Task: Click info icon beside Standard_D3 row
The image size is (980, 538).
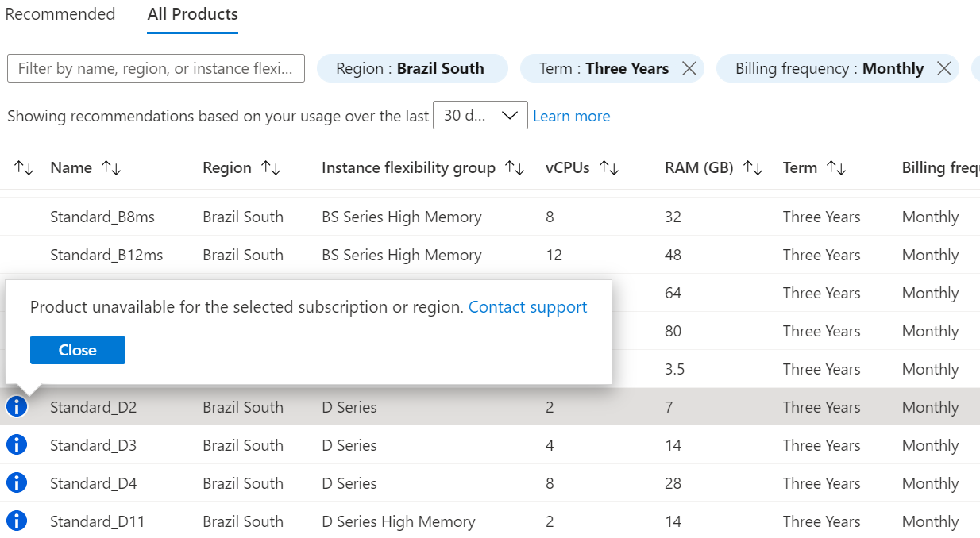Action: [17, 445]
